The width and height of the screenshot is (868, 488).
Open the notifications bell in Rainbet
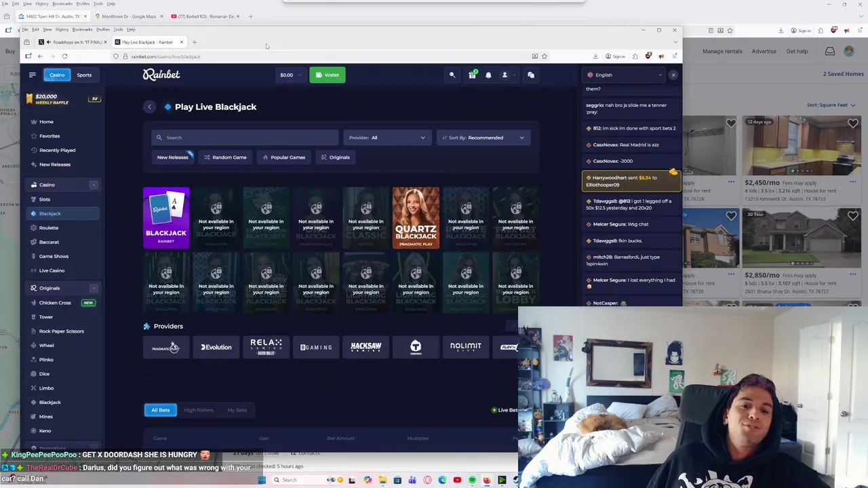[x=488, y=75]
